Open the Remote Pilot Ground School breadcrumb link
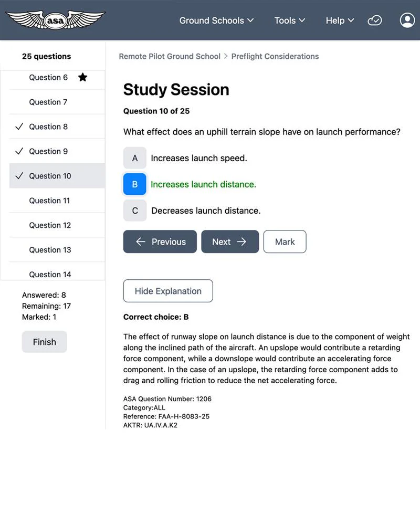This screenshot has width=420, height=525. [170, 56]
